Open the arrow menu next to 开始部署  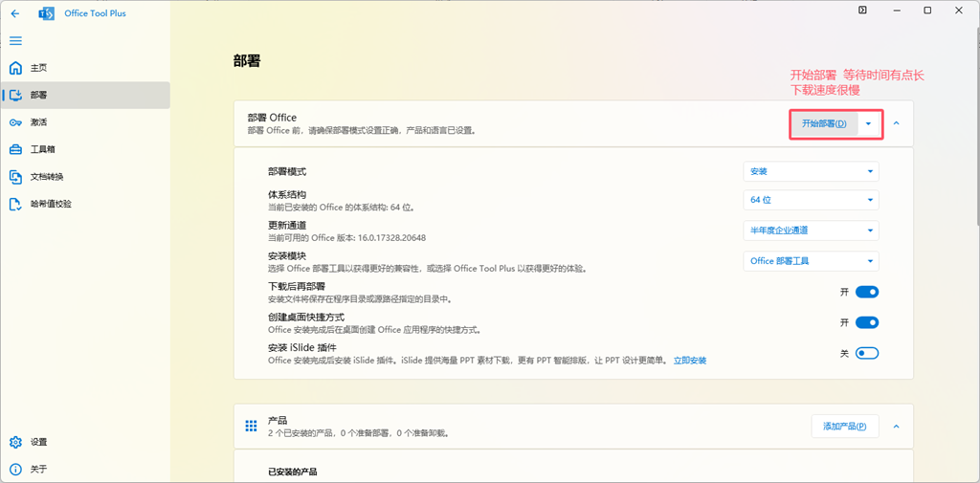pos(868,123)
